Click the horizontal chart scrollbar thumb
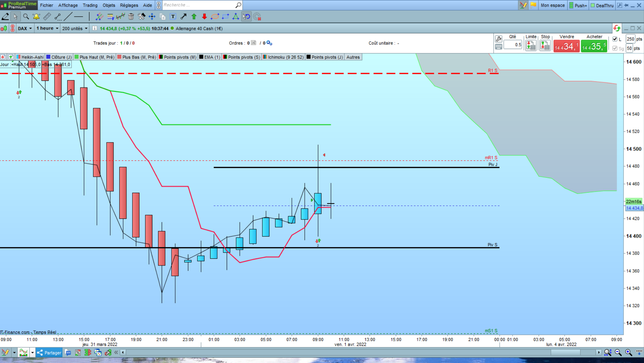 566,352
